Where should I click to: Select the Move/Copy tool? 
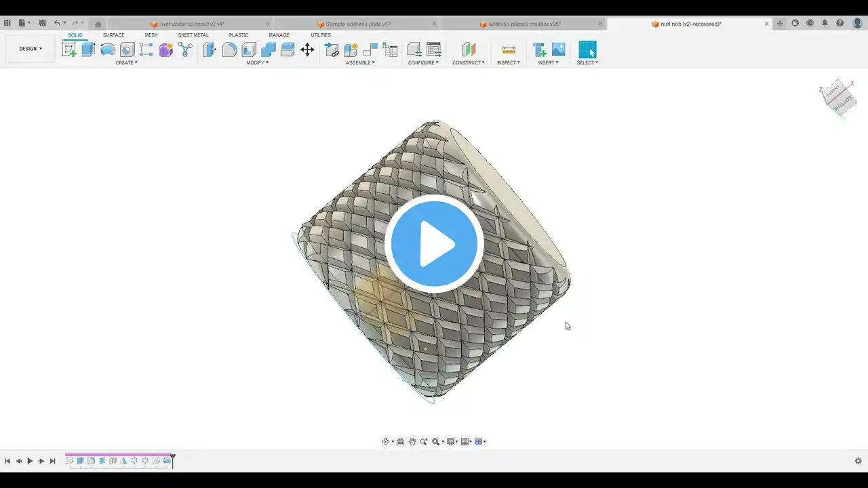pyautogui.click(x=307, y=49)
